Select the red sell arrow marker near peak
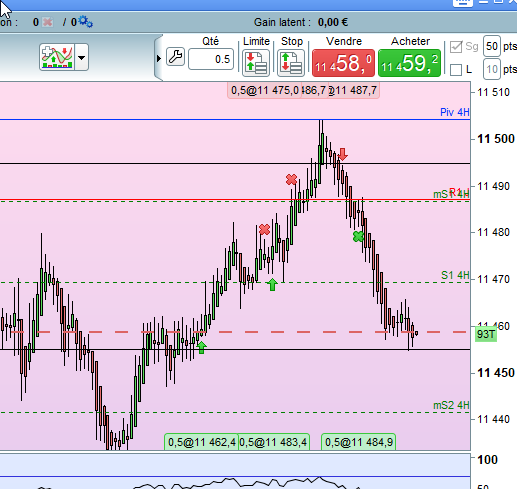Viewport: 517px width, 489px height. 343,154
